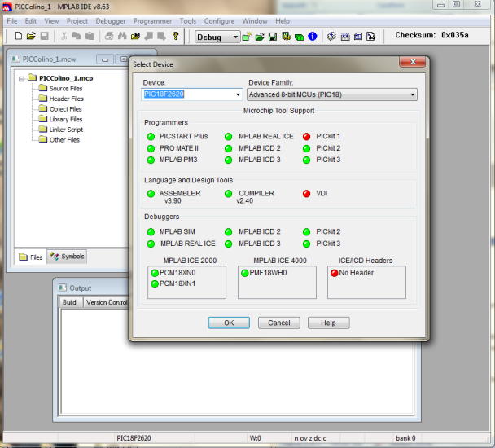Open the Tools menu
Screen dimensions: 495x448
pos(188,21)
